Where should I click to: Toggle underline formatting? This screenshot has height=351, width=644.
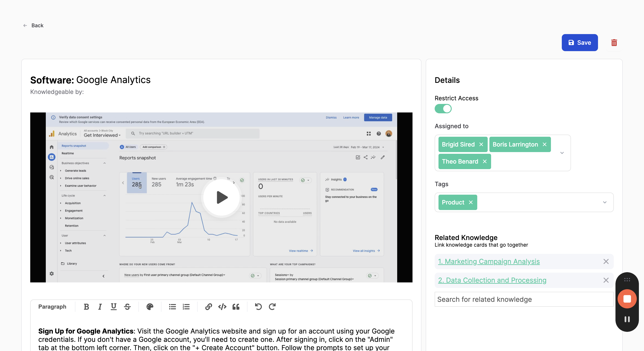(x=114, y=307)
